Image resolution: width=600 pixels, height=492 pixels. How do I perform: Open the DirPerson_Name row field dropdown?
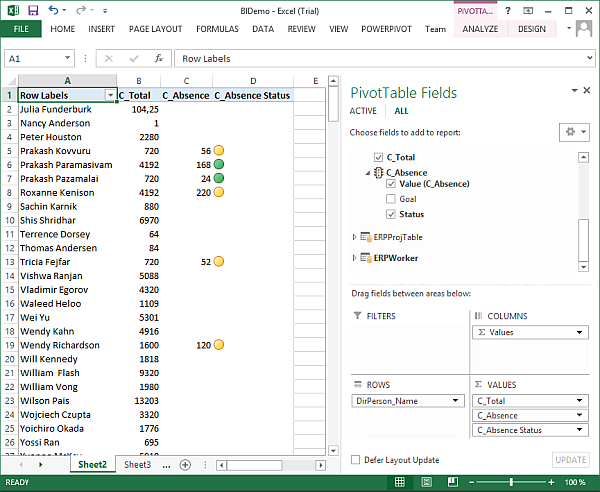pyautogui.click(x=457, y=401)
